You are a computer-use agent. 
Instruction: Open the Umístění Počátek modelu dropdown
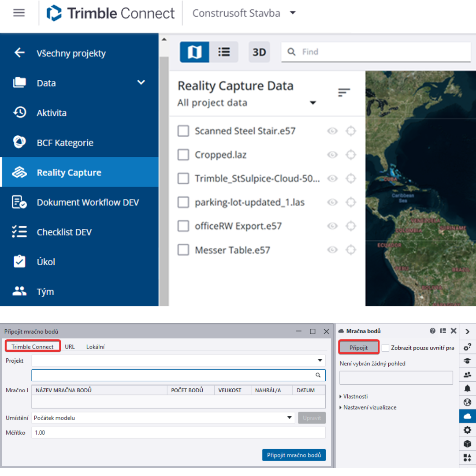click(x=163, y=418)
